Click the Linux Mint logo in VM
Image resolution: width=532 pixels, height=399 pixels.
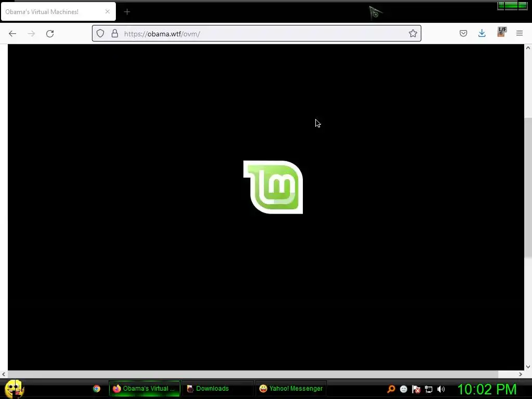[273, 187]
